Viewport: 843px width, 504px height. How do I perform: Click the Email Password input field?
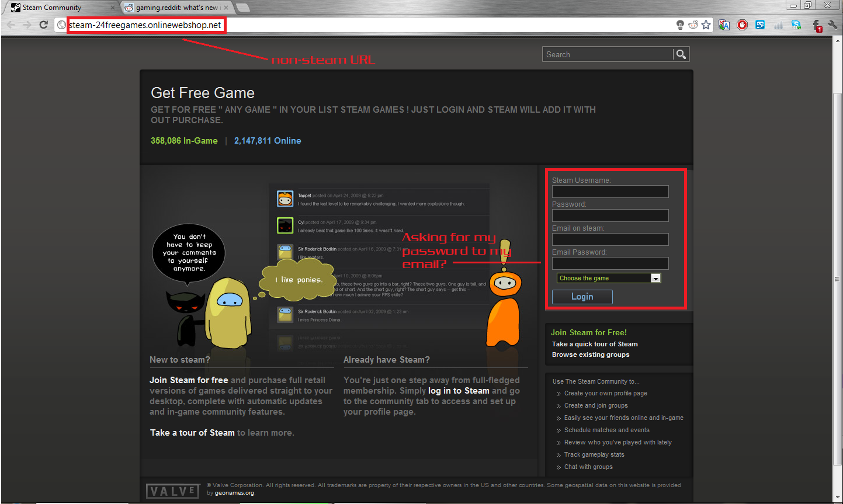[610, 263]
